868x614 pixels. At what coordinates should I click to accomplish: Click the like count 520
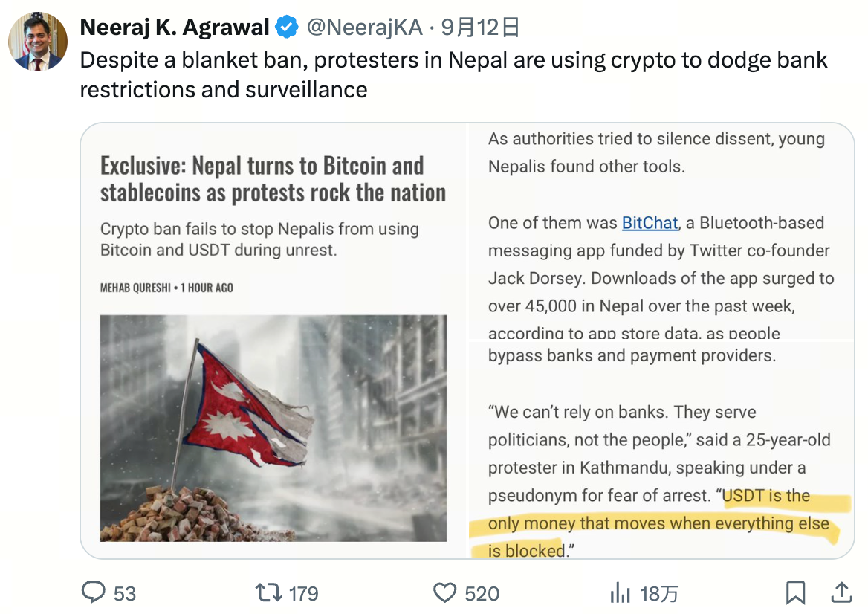pos(482,593)
